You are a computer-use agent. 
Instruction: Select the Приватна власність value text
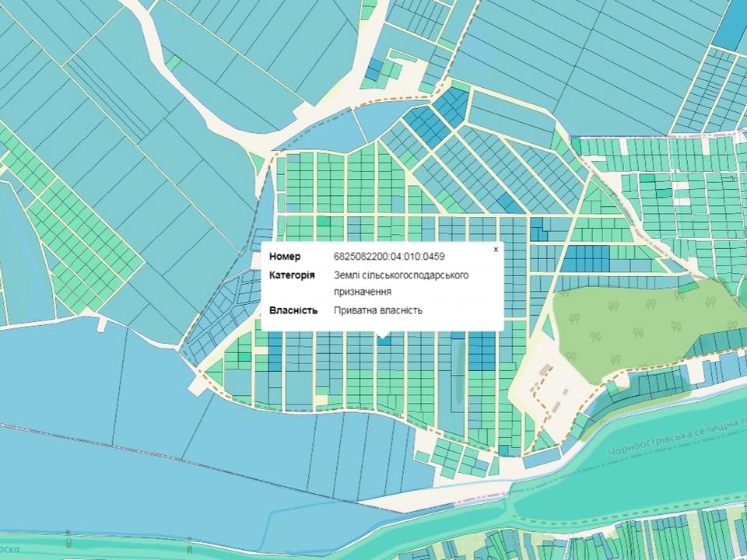[x=378, y=310]
